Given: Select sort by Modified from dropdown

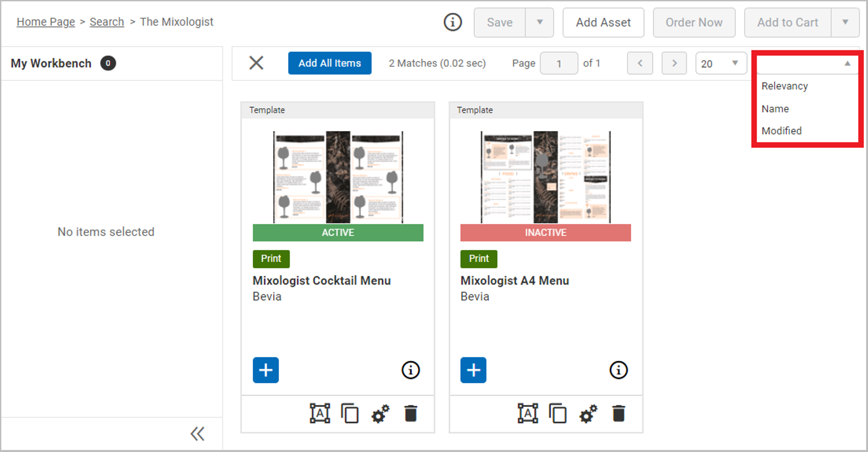Looking at the screenshot, I should 782,131.
